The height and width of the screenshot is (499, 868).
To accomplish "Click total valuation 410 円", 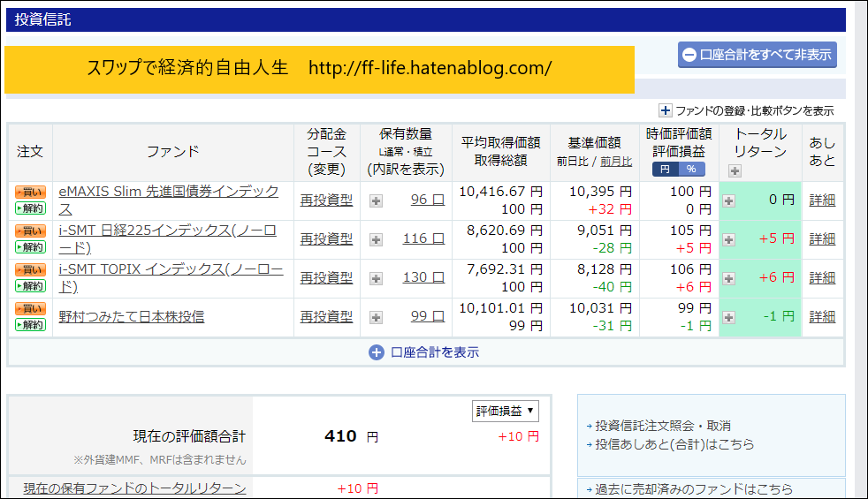I will point(352,436).
